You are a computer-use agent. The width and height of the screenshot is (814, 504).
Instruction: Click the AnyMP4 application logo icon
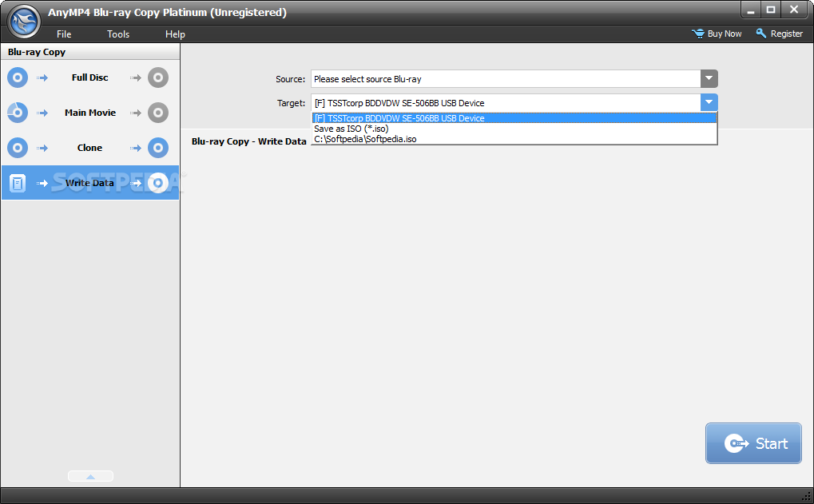[24, 22]
